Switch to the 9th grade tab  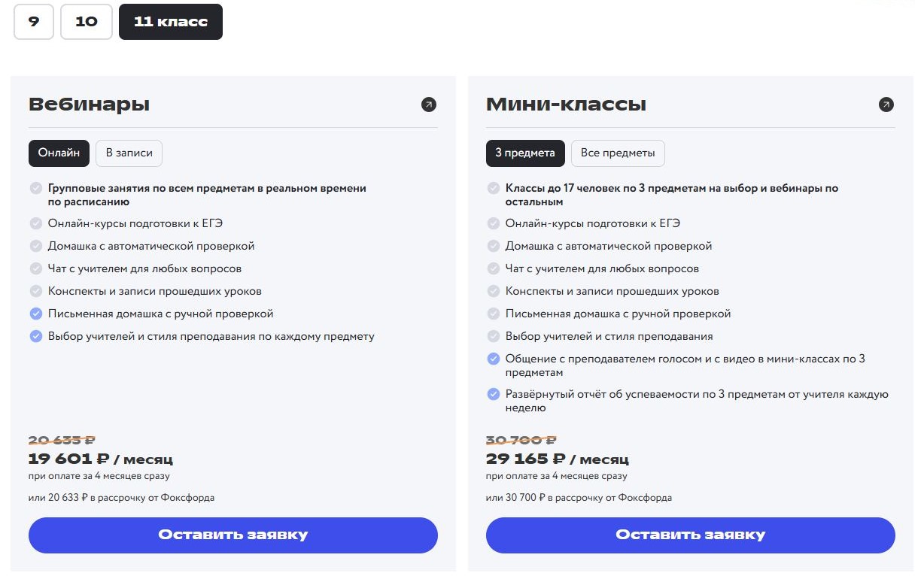point(33,22)
